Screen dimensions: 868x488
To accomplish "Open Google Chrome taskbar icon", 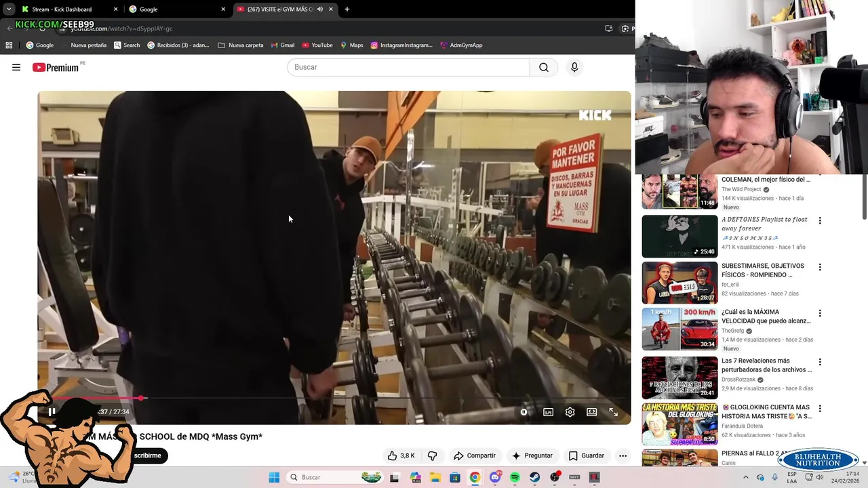I will click(x=475, y=477).
